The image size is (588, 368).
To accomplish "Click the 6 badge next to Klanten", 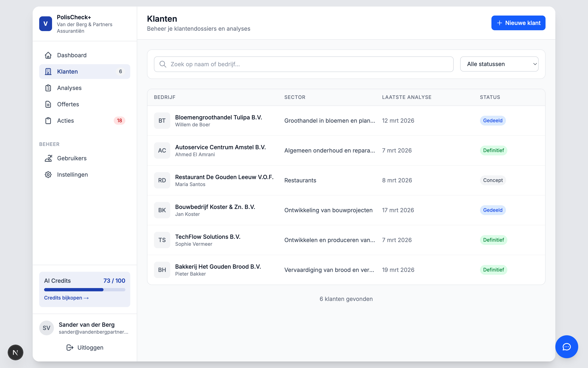I will click(x=120, y=72).
